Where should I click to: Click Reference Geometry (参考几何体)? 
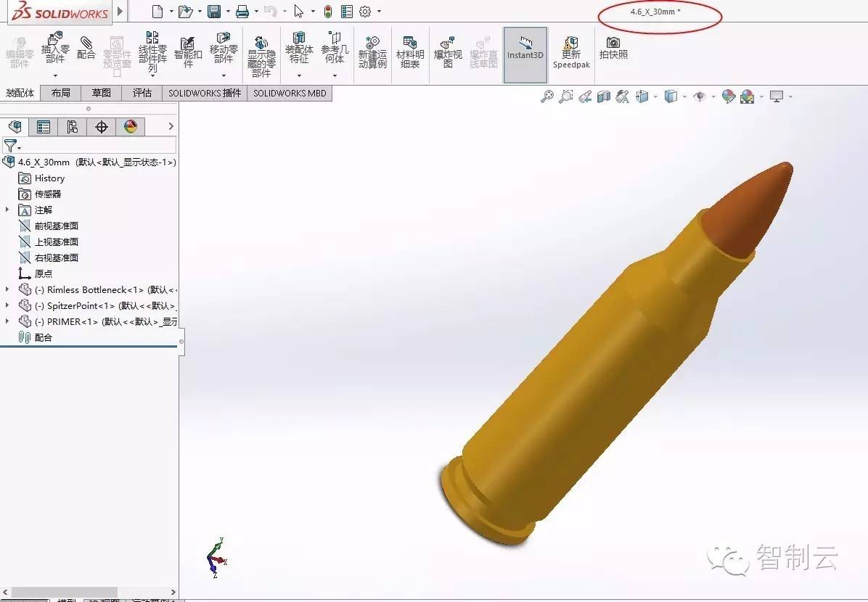[335, 49]
